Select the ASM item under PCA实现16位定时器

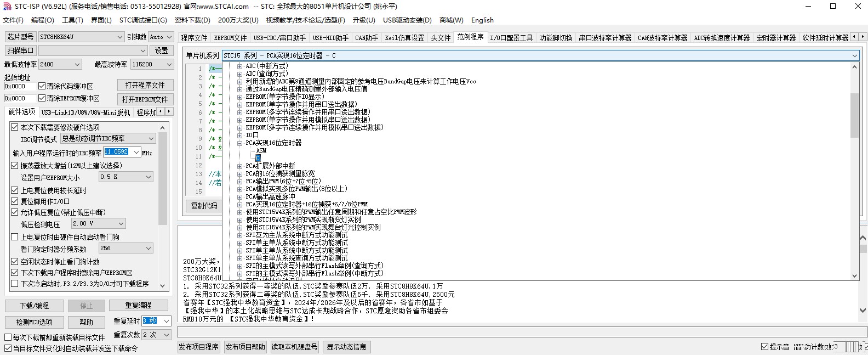(261, 150)
